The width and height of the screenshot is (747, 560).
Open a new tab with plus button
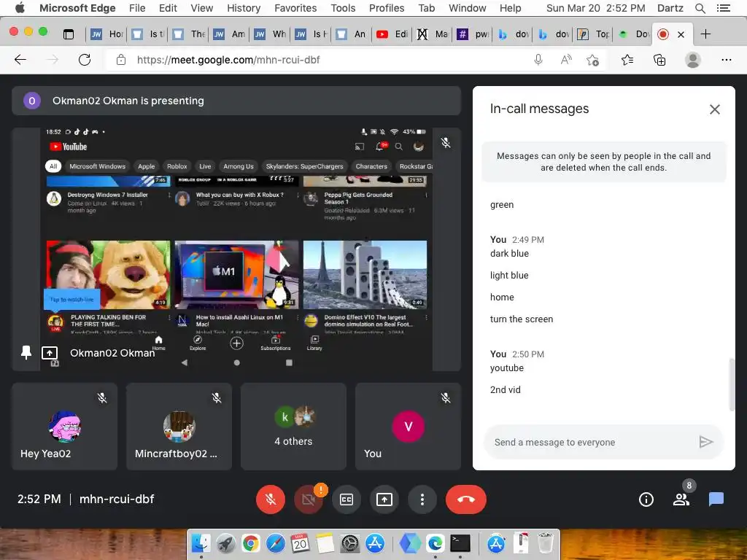tap(705, 34)
